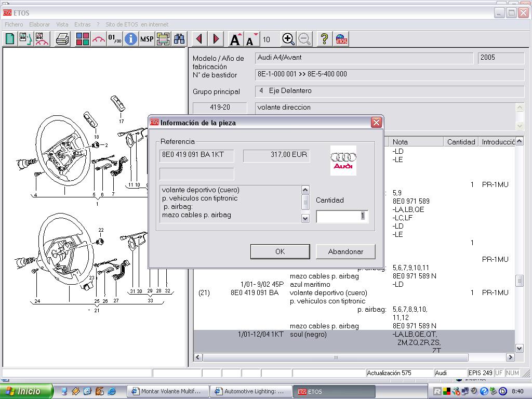The image size is (532, 399).
Task: Click the azul maritimo row text
Action: click(x=310, y=284)
